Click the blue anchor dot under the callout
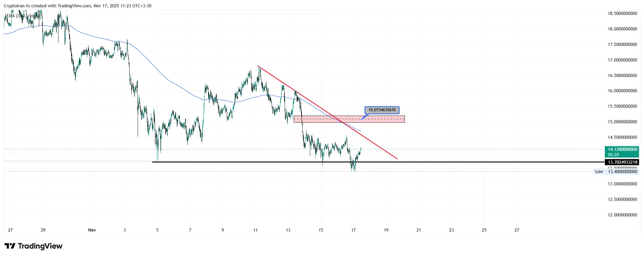Screen dimensions: 644x257 (362, 119)
